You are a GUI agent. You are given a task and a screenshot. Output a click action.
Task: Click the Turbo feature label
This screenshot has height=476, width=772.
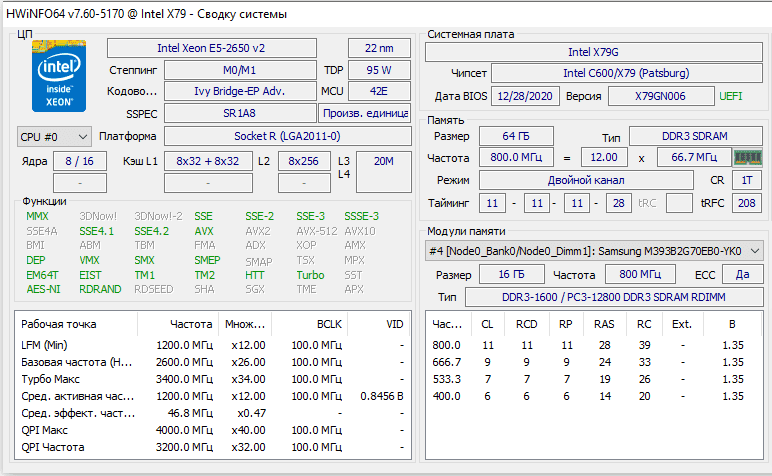point(310,275)
